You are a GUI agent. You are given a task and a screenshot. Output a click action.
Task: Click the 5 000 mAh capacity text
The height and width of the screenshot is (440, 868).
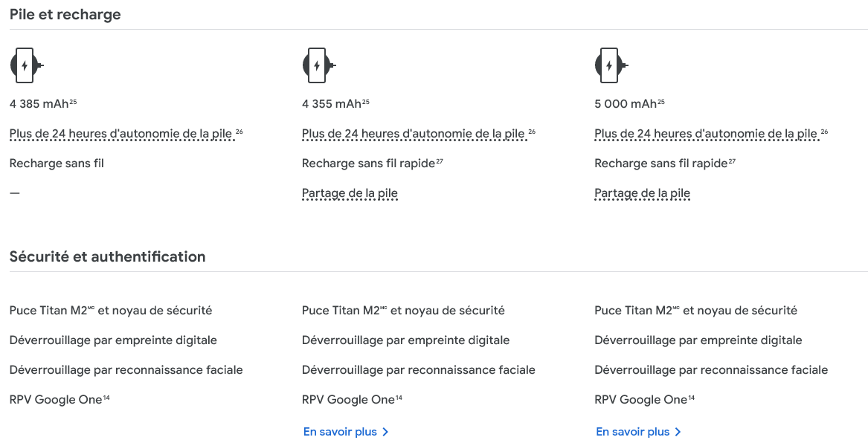(626, 104)
